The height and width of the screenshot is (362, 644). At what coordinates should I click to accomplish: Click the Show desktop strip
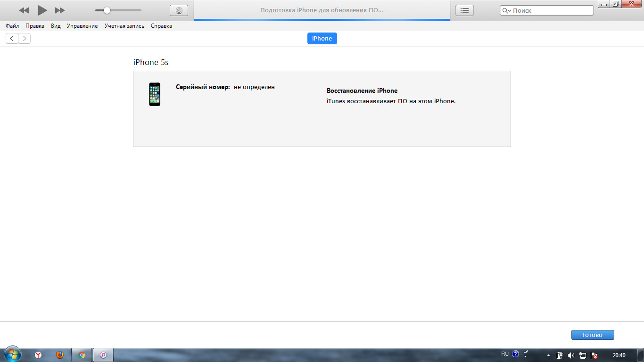(641, 355)
